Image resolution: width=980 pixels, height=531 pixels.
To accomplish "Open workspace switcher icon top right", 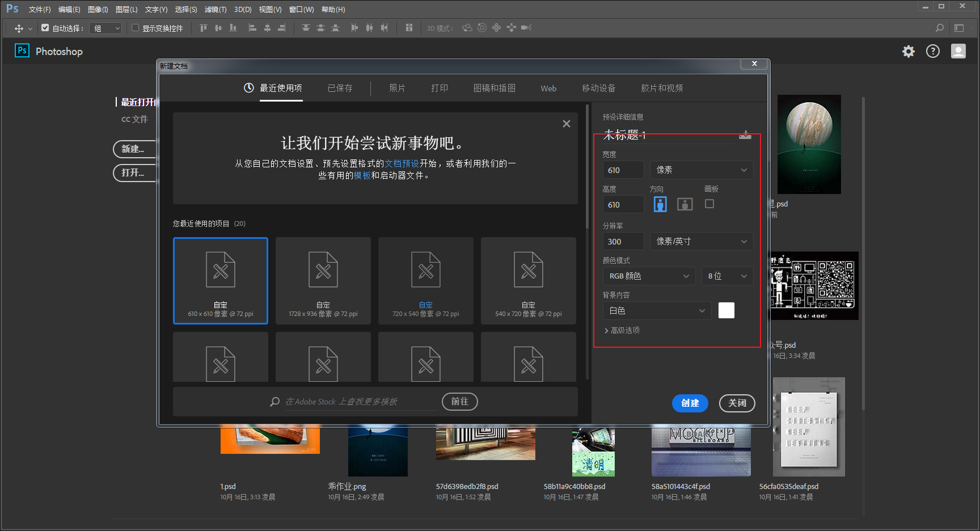I will point(959,28).
